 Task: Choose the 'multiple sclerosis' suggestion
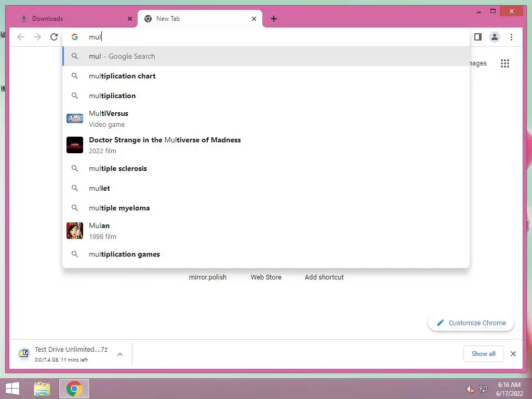[267, 169]
